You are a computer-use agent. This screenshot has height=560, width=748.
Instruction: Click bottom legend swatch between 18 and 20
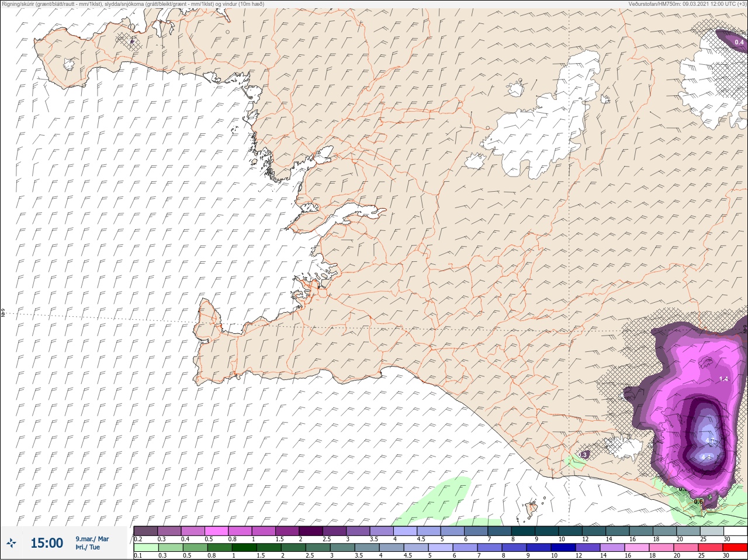pos(662,548)
